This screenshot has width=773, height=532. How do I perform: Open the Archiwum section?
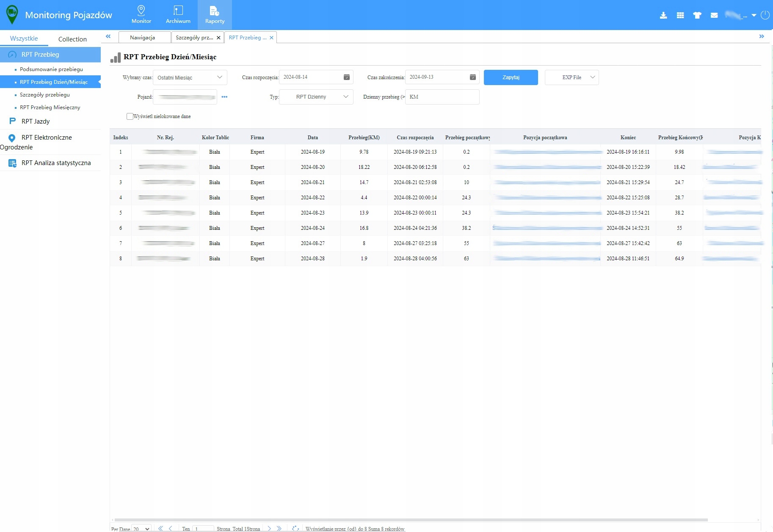178,15
